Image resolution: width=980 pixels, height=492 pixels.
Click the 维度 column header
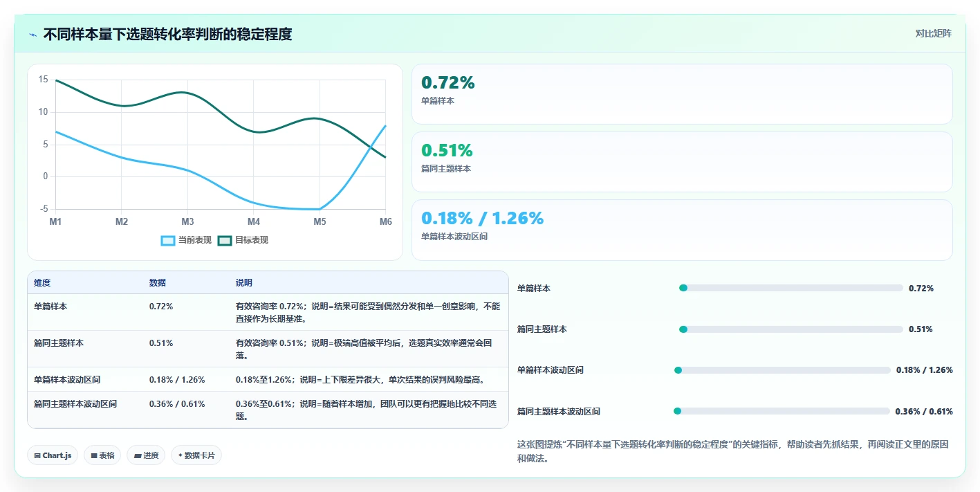pos(42,283)
